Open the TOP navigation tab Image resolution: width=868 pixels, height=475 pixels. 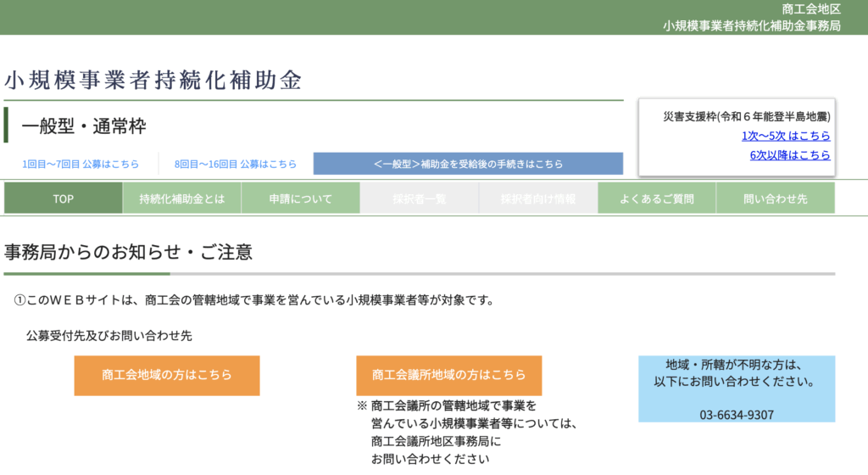point(63,198)
